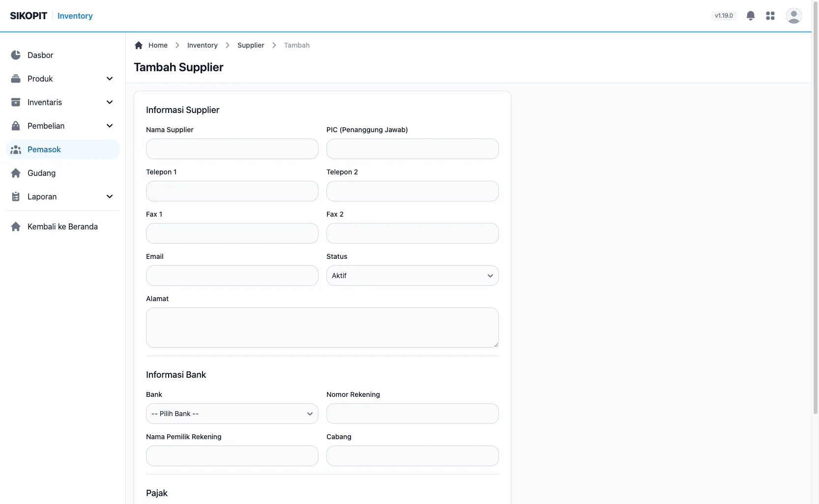Go to Kembali ke Beranda
This screenshot has height=504, width=819.
[x=62, y=226]
